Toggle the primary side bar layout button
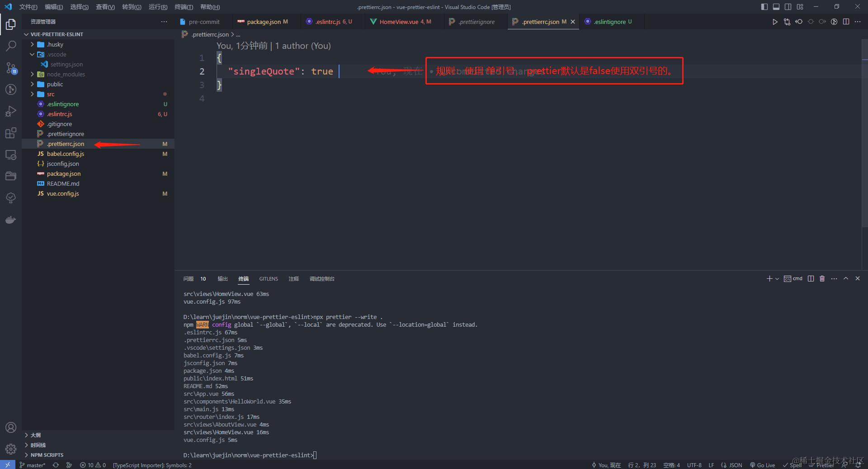Screen dimensions: 868x469 (764, 7)
